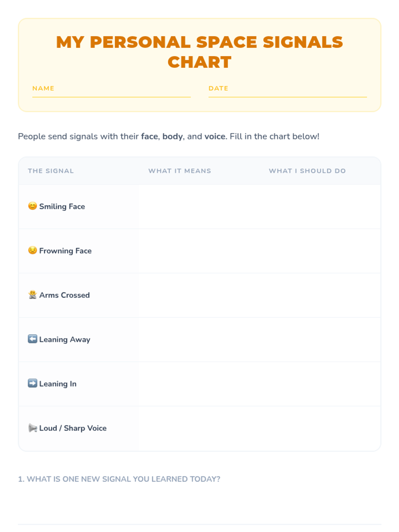Select Leaning Away 'What I Should Do' cell
Screen dimensions: 399x532
(320, 339)
